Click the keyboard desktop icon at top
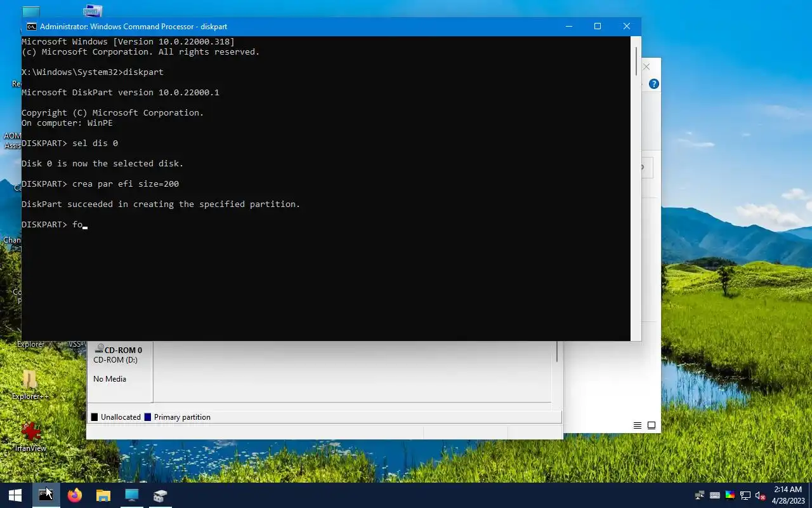The height and width of the screenshot is (508, 812). point(93,10)
